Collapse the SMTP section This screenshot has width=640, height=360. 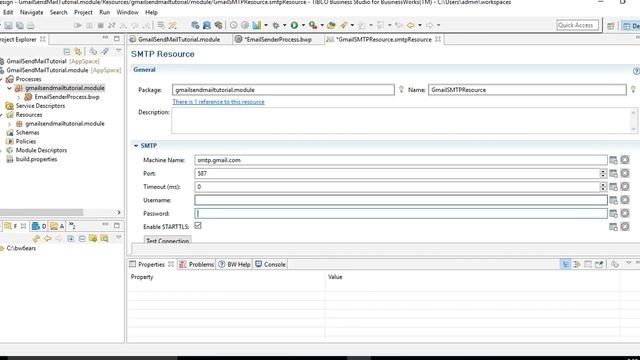click(x=136, y=146)
